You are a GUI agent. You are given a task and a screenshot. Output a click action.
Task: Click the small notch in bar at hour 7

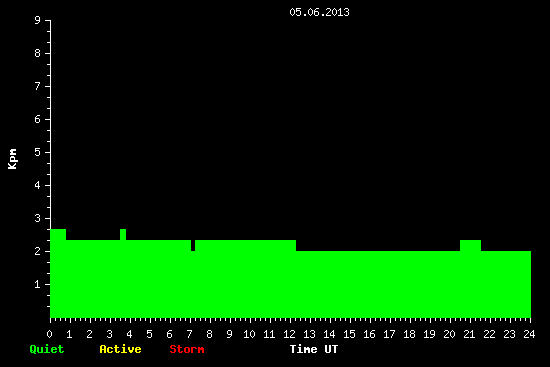193,246
